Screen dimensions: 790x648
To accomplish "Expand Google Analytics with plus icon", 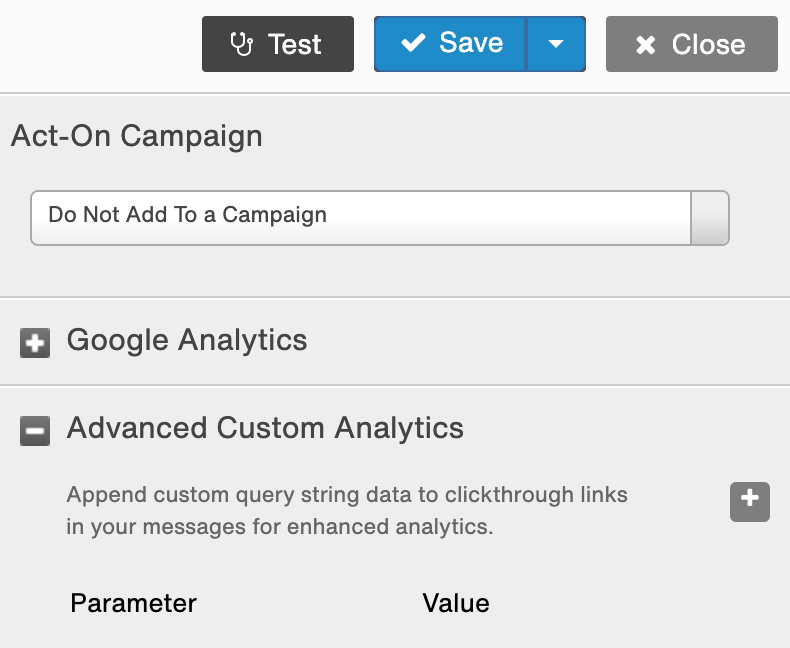I will click(35, 343).
